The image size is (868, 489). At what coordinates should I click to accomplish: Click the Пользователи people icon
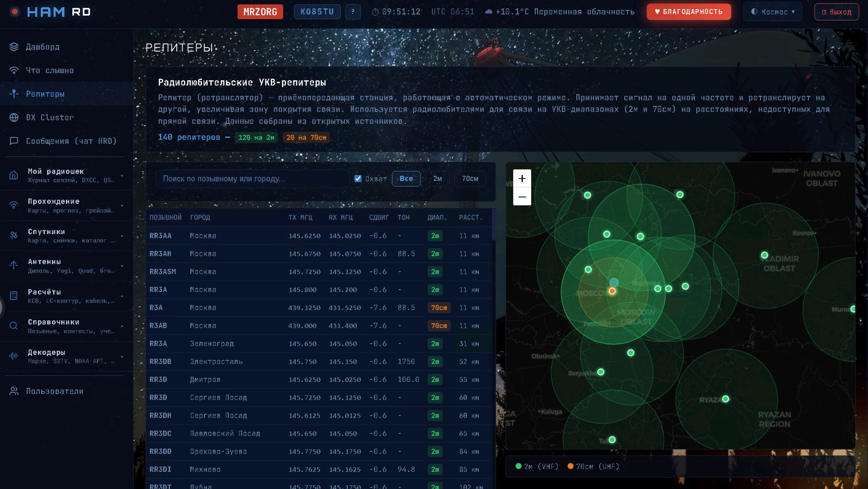coord(14,391)
